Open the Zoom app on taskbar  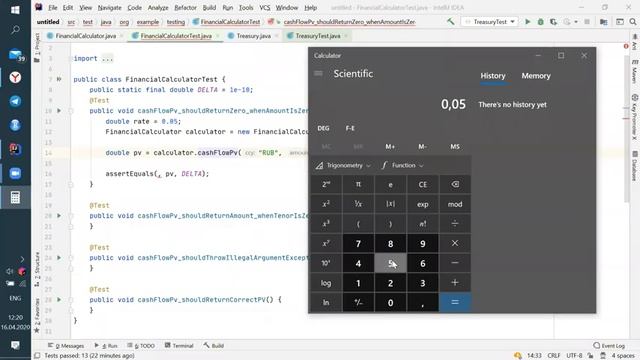(15, 173)
